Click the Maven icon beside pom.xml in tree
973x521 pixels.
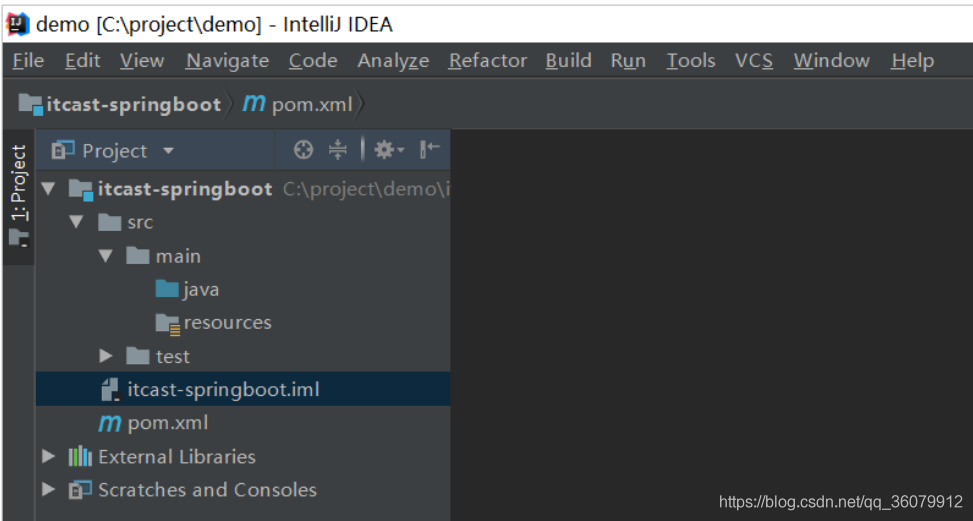[110, 423]
